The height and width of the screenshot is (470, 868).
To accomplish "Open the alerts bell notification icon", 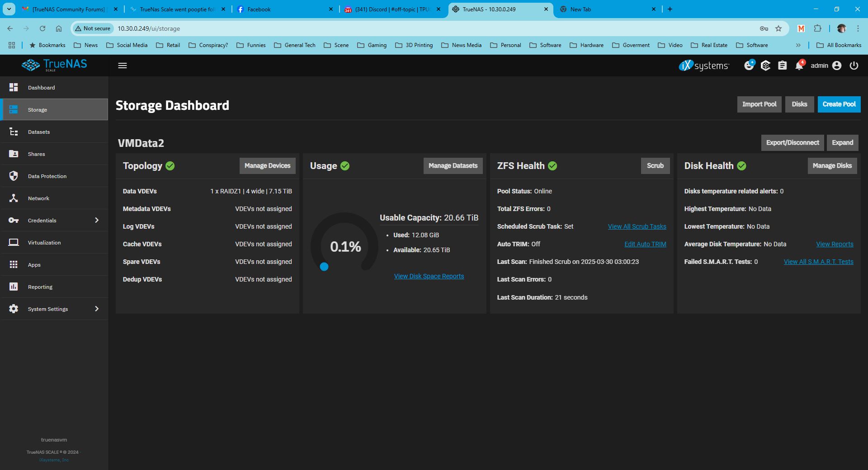I will pyautogui.click(x=799, y=66).
